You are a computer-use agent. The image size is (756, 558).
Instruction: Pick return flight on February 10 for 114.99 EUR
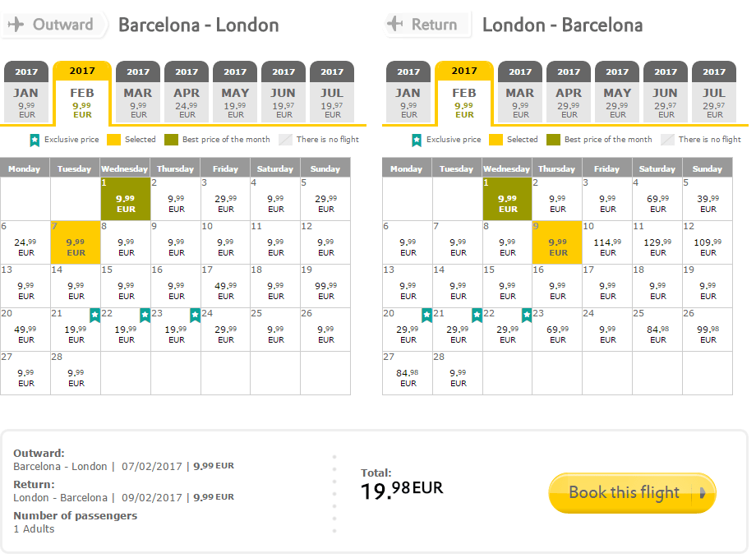pos(607,243)
